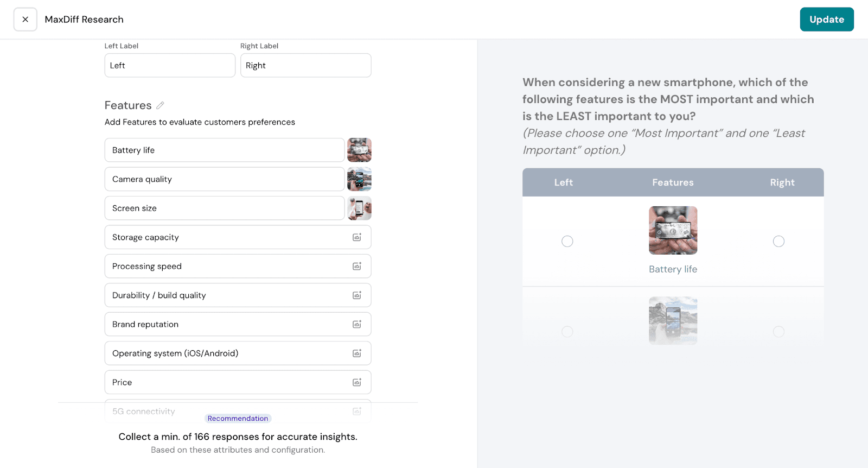Viewport: 868px width, 468px height.
Task: Add image to Durability / build quality
Action: pyautogui.click(x=357, y=295)
